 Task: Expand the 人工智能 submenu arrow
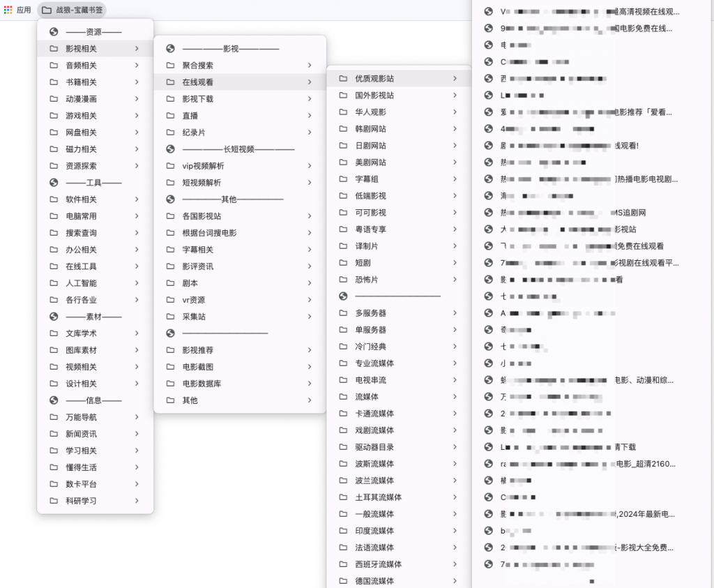137,283
